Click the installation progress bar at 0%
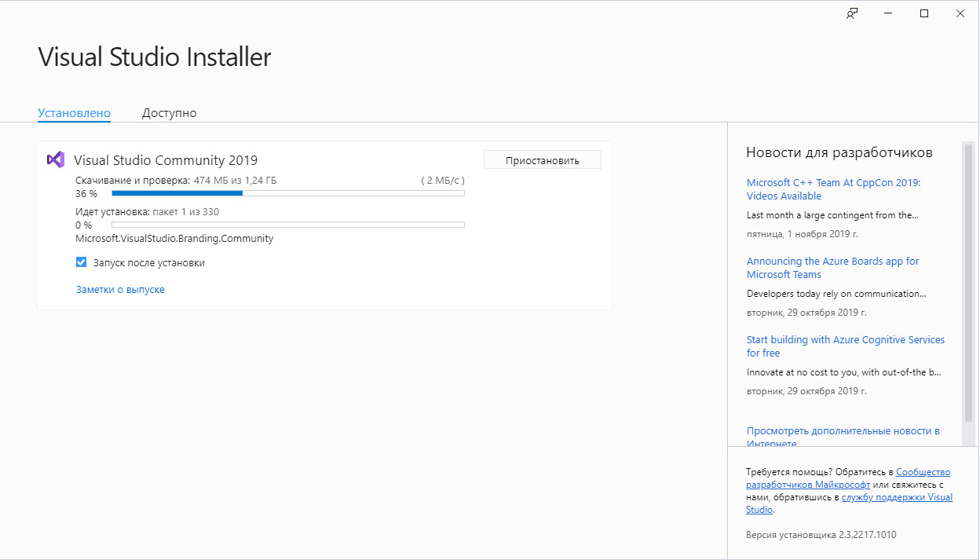The image size is (980, 560). pyautogui.click(x=287, y=225)
